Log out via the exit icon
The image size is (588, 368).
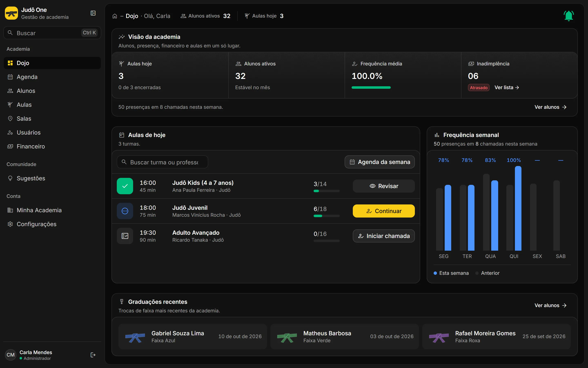[93, 355]
